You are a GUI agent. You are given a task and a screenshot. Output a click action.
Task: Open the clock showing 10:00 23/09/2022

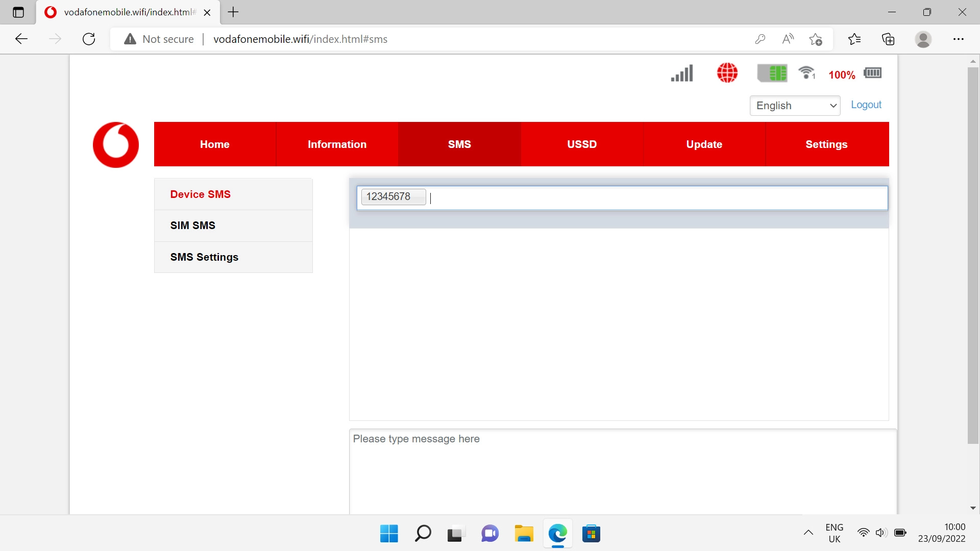tap(942, 533)
